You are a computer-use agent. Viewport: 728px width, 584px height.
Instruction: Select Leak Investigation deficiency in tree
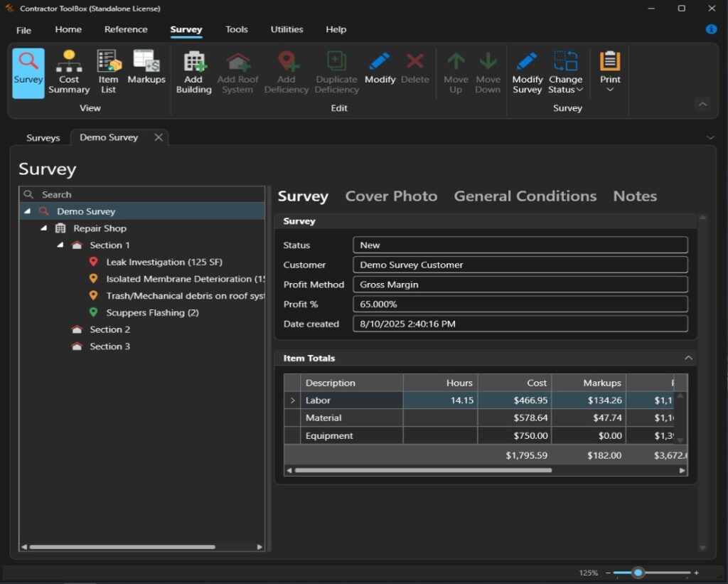tap(164, 262)
